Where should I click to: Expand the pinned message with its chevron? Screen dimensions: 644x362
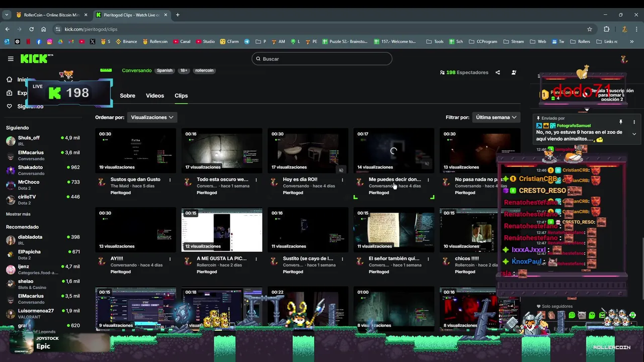click(x=634, y=134)
